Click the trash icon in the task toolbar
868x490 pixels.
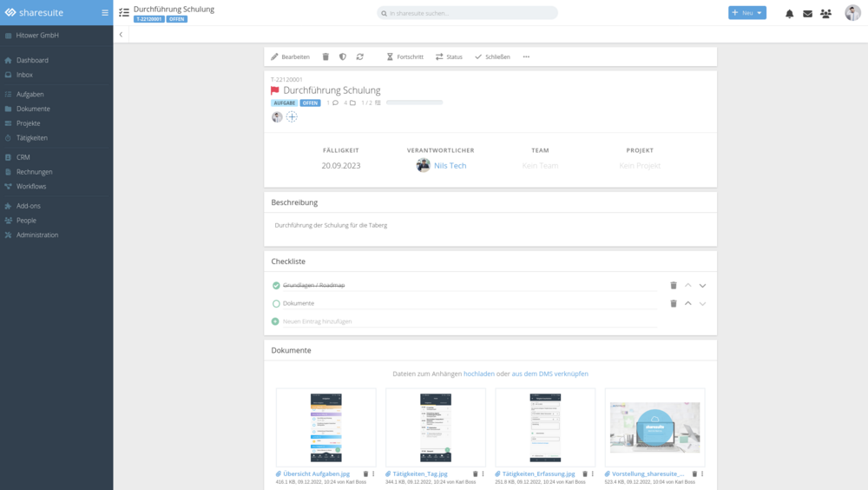tap(325, 56)
